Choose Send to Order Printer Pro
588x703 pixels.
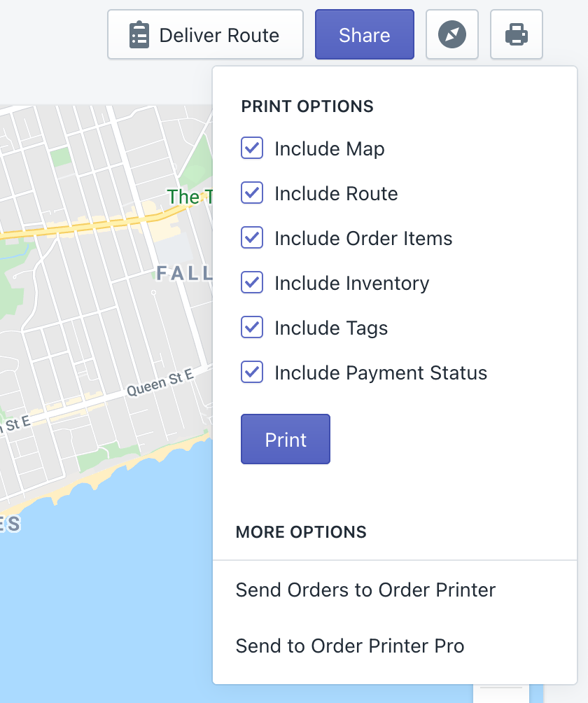350,646
